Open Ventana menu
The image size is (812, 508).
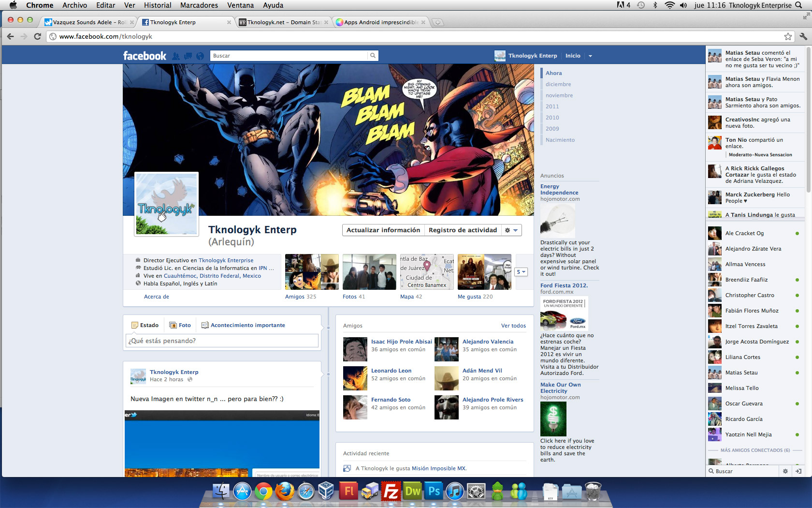tap(240, 5)
